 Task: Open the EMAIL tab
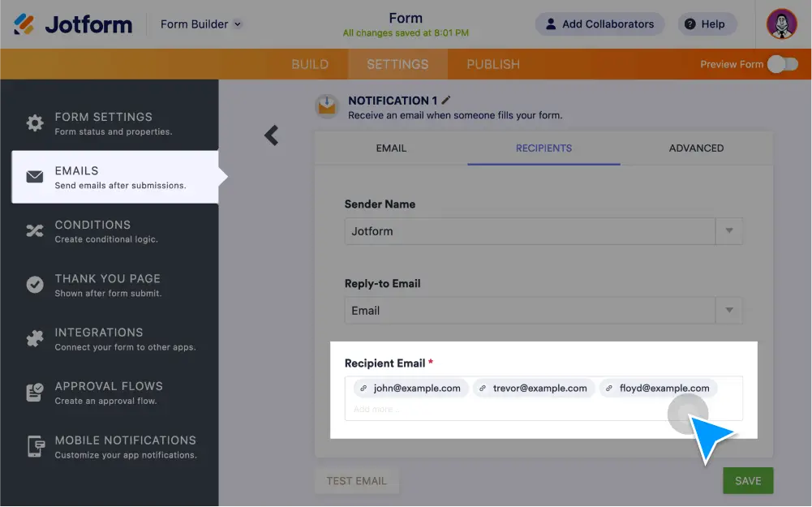pos(391,148)
